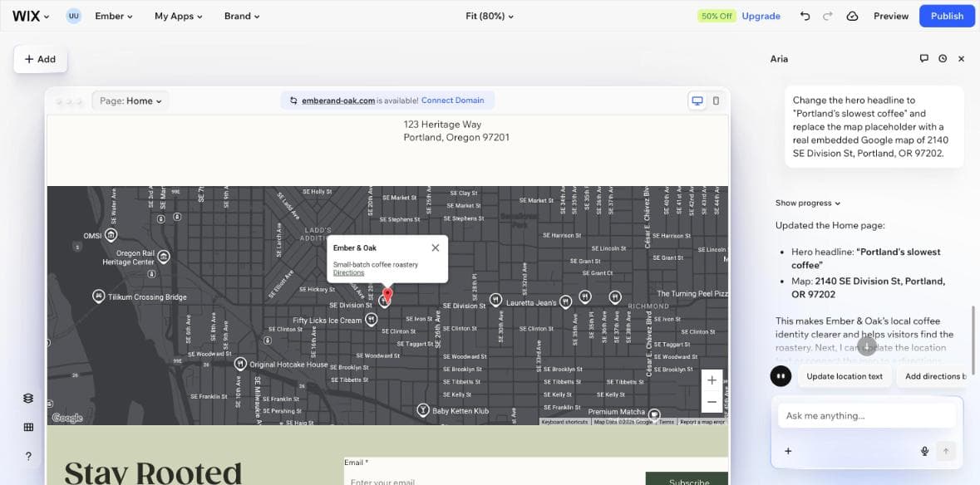Undo the last change
Screen dimensions: 980x485
[x=805, y=17]
